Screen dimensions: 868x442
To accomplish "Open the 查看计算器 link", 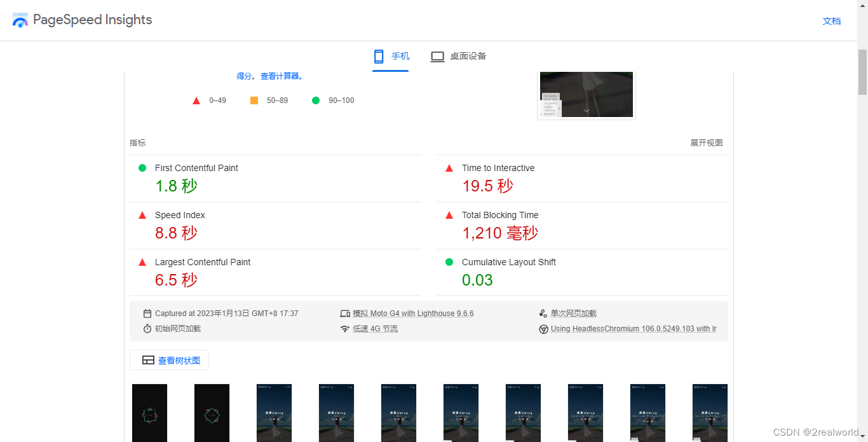I will [x=280, y=76].
